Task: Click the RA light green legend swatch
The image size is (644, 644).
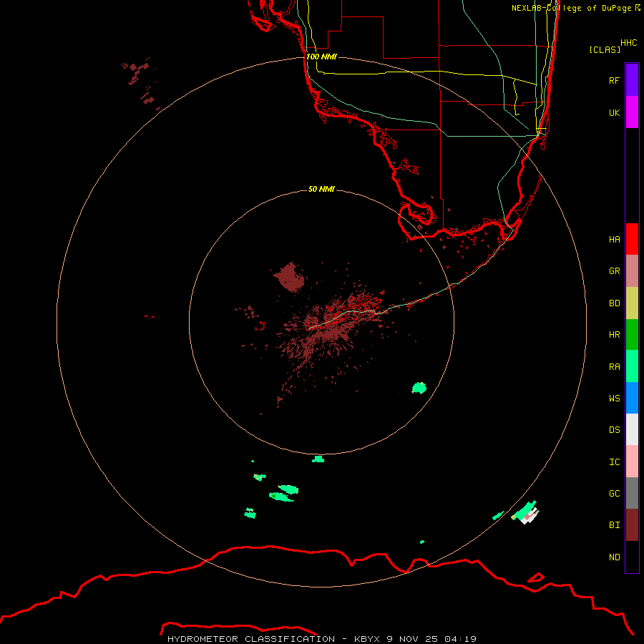Action: [632, 366]
